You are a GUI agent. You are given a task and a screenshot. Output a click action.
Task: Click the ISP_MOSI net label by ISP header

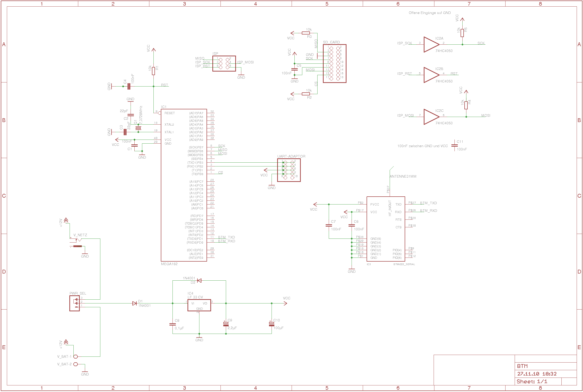click(x=245, y=62)
